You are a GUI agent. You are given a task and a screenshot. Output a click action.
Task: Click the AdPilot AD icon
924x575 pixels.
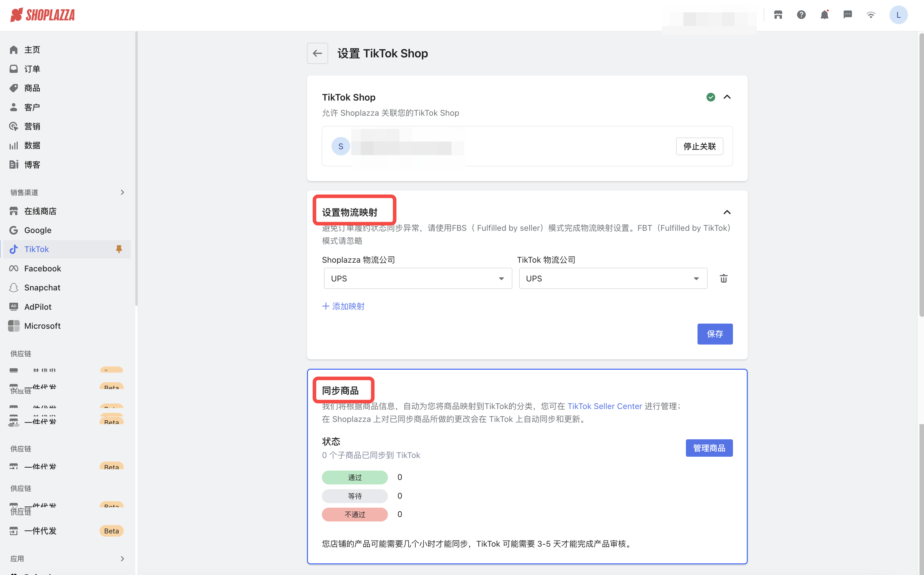pyautogui.click(x=14, y=307)
